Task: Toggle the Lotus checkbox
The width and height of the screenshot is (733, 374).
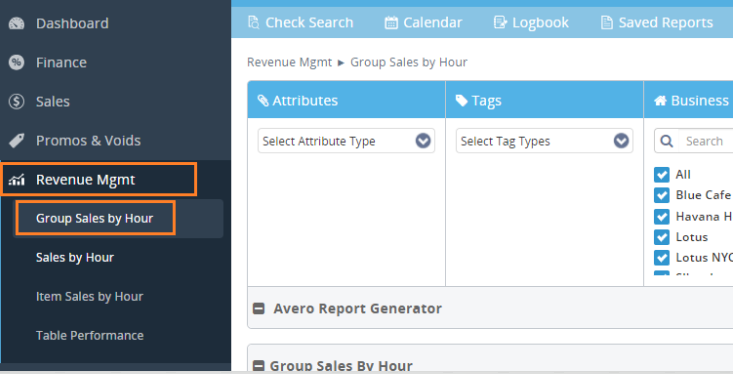Action: click(x=661, y=237)
